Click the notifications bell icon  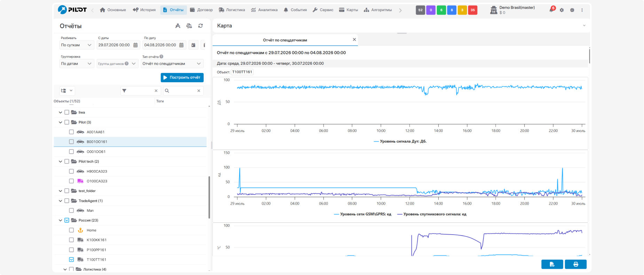[x=551, y=10]
